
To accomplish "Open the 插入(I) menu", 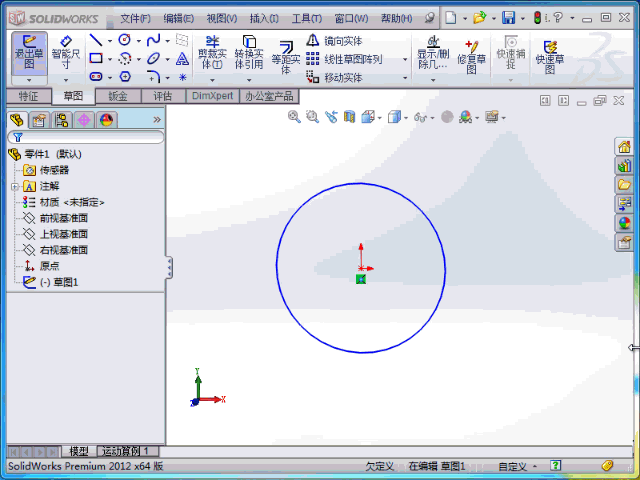I will (264, 18).
